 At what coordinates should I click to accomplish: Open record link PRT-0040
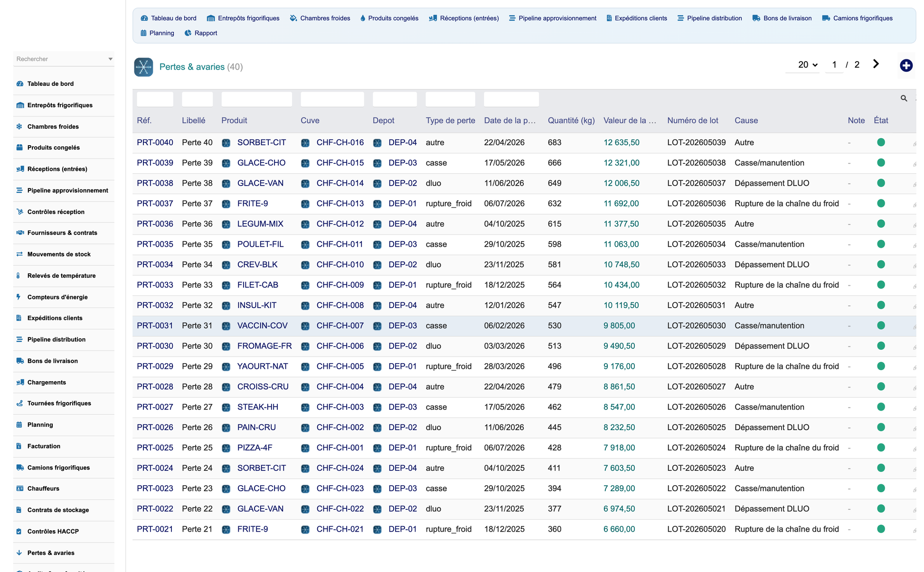pyautogui.click(x=155, y=142)
